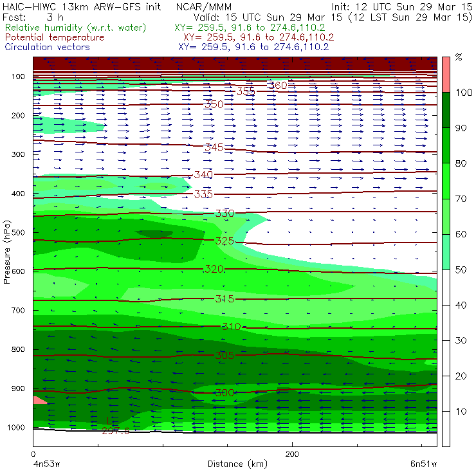The width and height of the screenshot is (476, 476).
Task: Click the green 'Relative humidity (w.r.t. water)' legend label
Action: coord(76,28)
